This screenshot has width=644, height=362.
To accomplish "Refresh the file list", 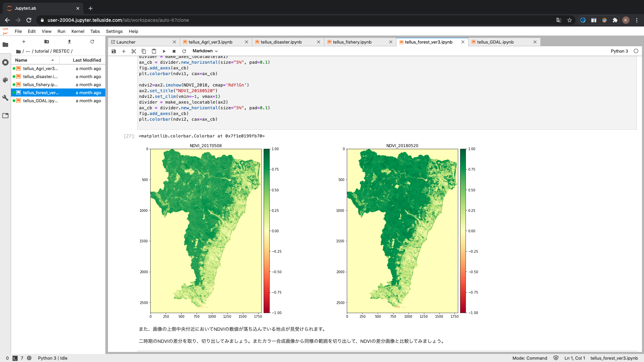I will coord(92,42).
